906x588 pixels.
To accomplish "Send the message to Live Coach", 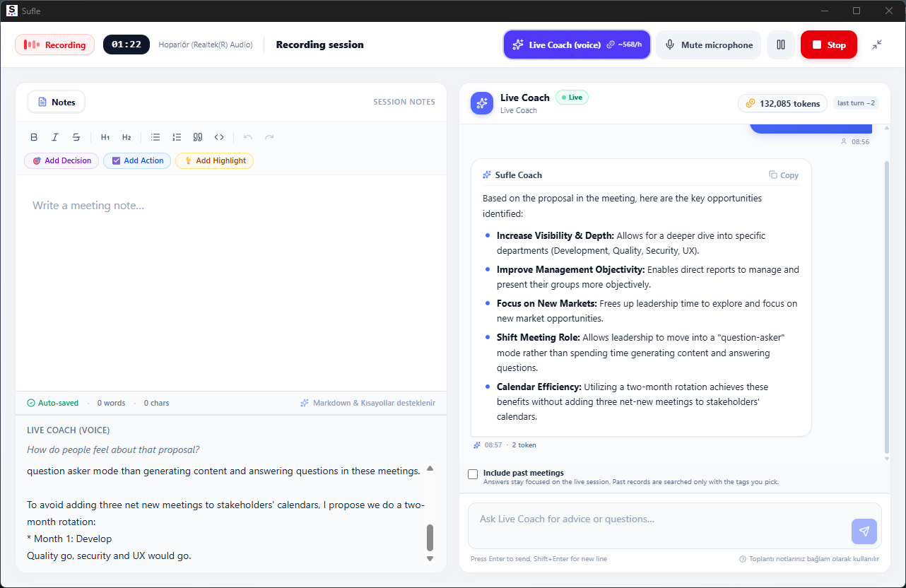I will 864,531.
